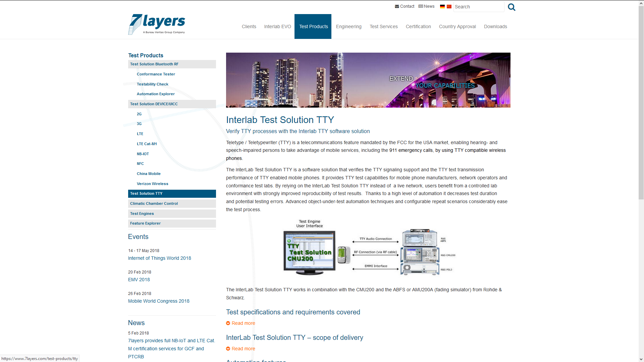The width and height of the screenshot is (644, 362).
Task: Open Internet of Things World 2018 link
Action: tap(159, 258)
